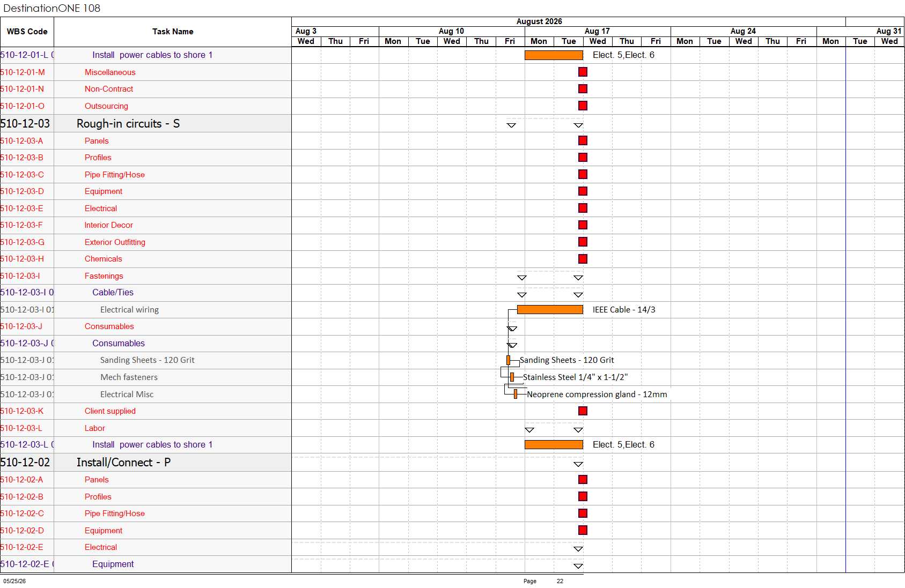Click the WBS Code column header
Screen dimensions: 905x588
pos(27,32)
